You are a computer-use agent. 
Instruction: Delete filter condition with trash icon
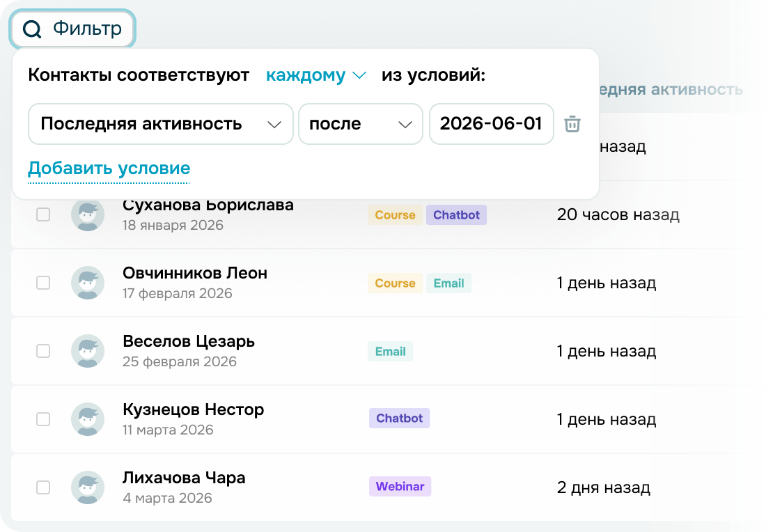pos(572,124)
